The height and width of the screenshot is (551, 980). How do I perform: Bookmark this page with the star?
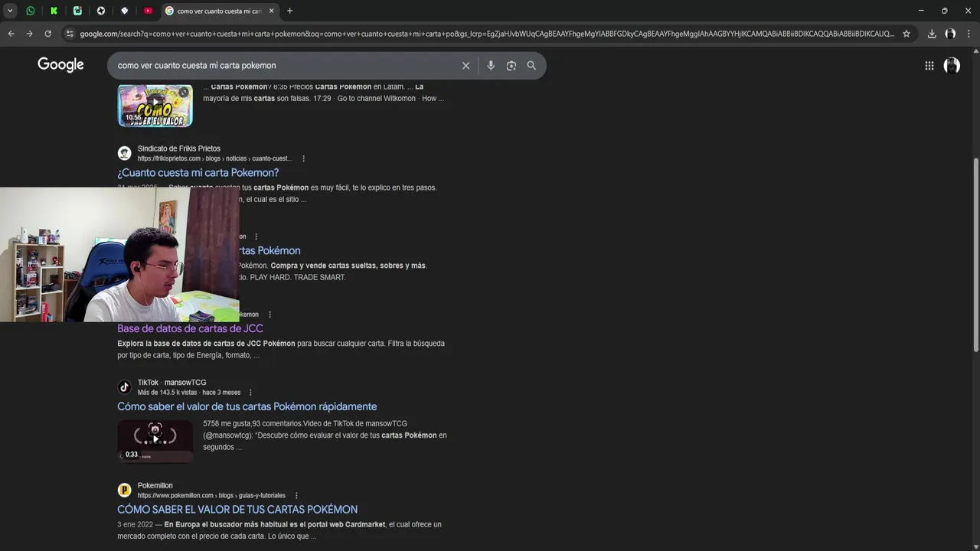point(906,34)
